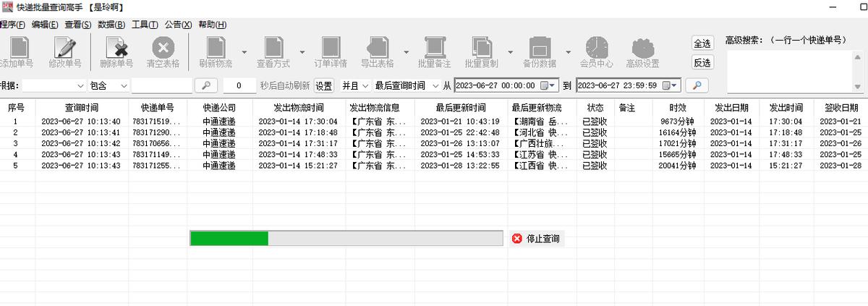The height and width of the screenshot is (306, 868).
Task: Click the down scroll arrow of the 高级搜索 box
Action: click(858, 87)
